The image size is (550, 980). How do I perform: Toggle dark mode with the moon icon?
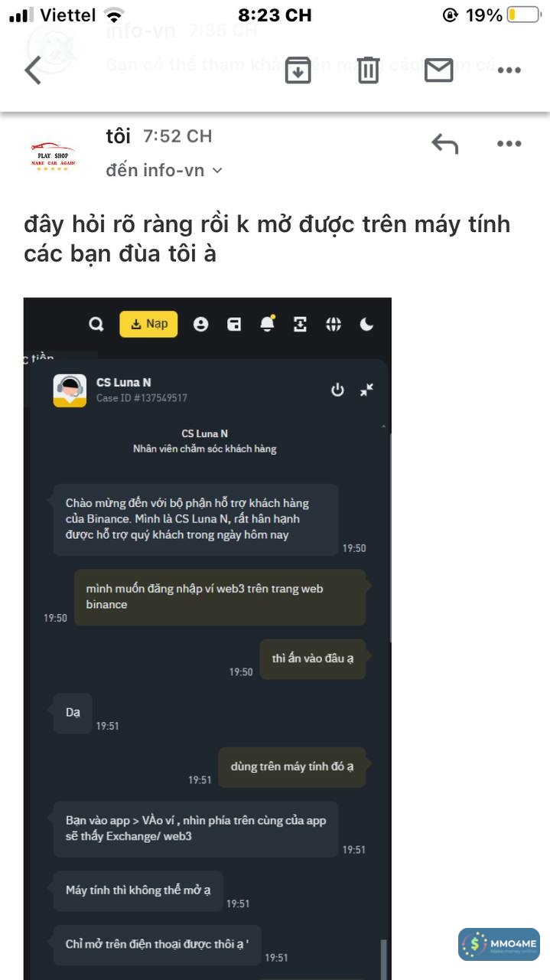click(x=366, y=325)
